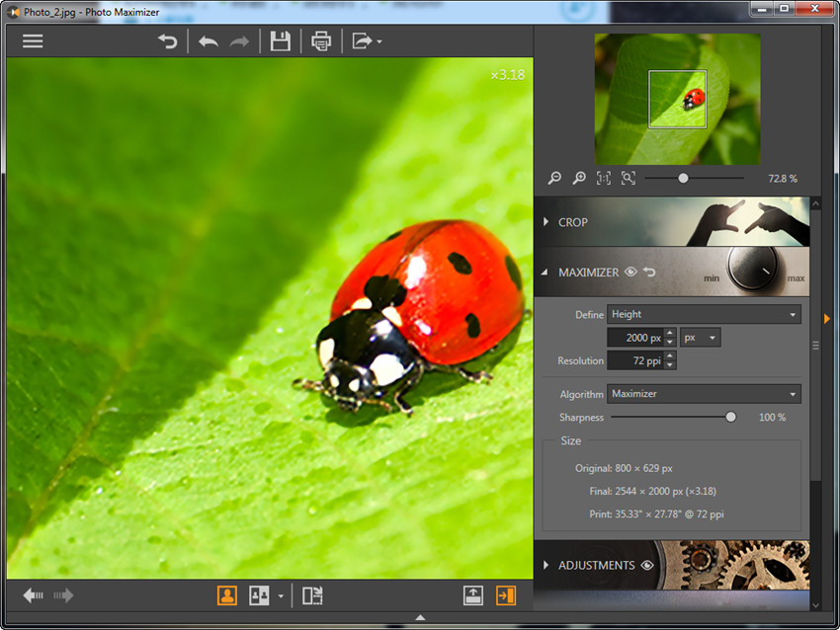Screen dimensions: 840x630
Task: Open the Define Height dropdown
Action: tap(704, 314)
